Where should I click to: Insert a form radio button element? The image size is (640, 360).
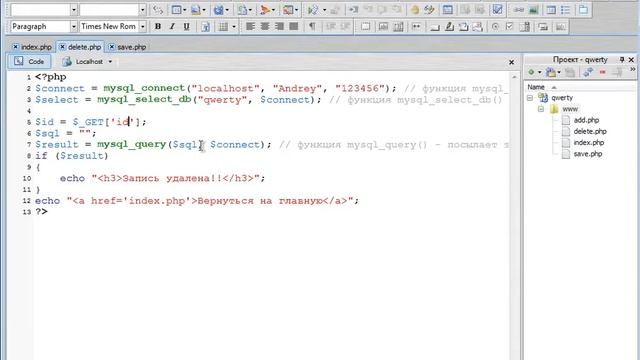coord(495,27)
